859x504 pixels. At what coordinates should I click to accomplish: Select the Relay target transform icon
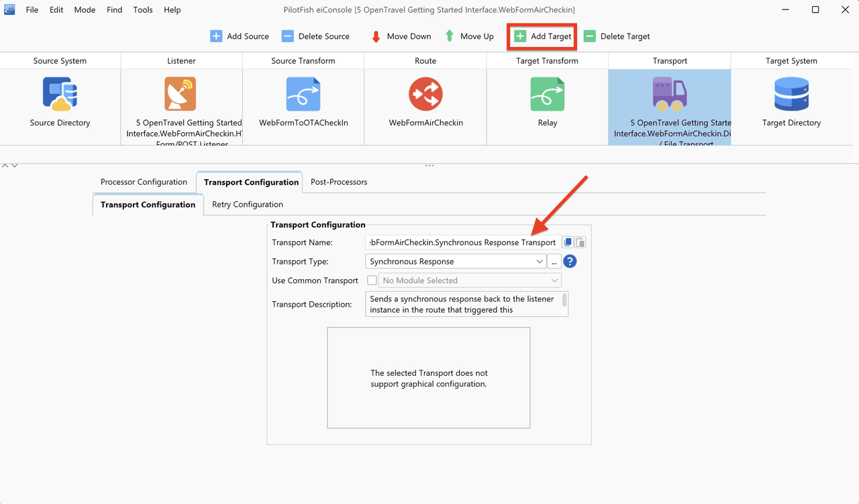pos(548,94)
